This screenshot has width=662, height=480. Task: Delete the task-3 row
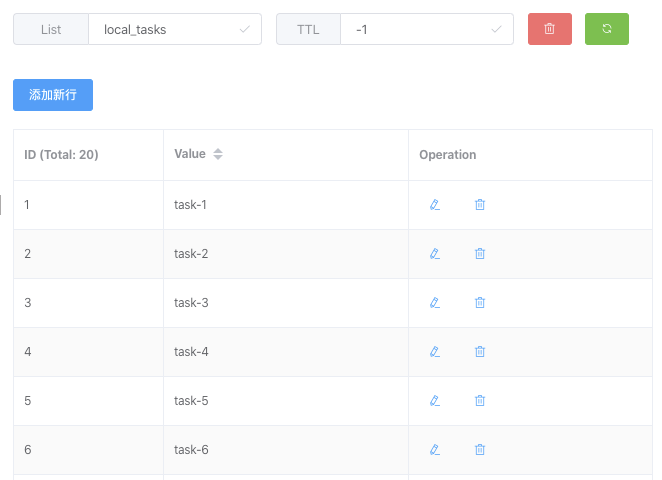click(x=480, y=303)
